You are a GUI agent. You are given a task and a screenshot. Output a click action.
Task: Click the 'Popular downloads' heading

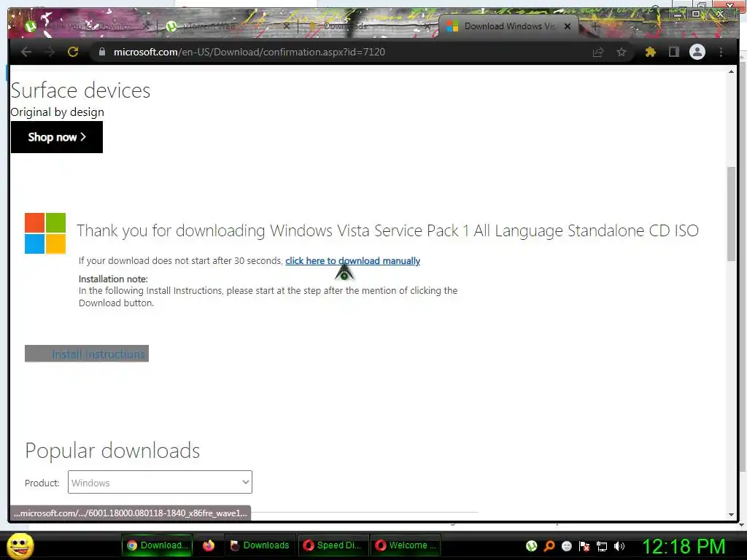(x=112, y=451)
